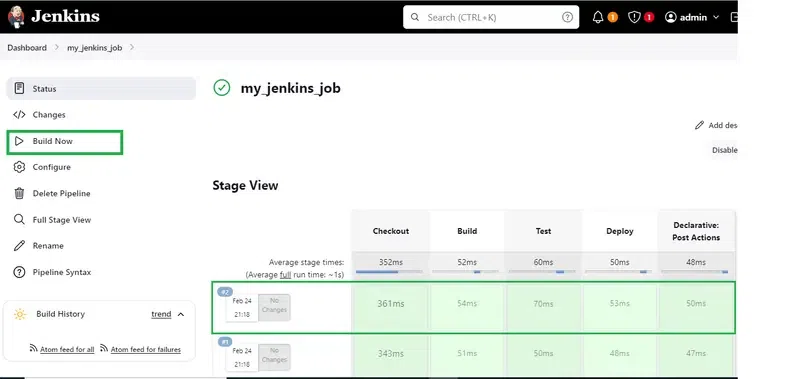Image resolution: width=800 pixels, height=379 pixels.
Task: Click RSS icon beside Atom feed for failures
Action: pos(104,348)
